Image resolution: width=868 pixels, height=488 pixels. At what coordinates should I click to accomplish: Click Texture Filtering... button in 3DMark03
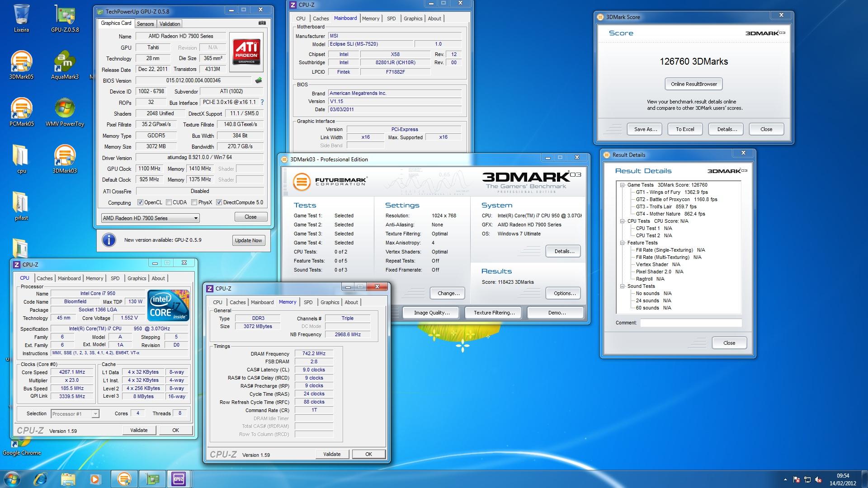click(494, 313)
